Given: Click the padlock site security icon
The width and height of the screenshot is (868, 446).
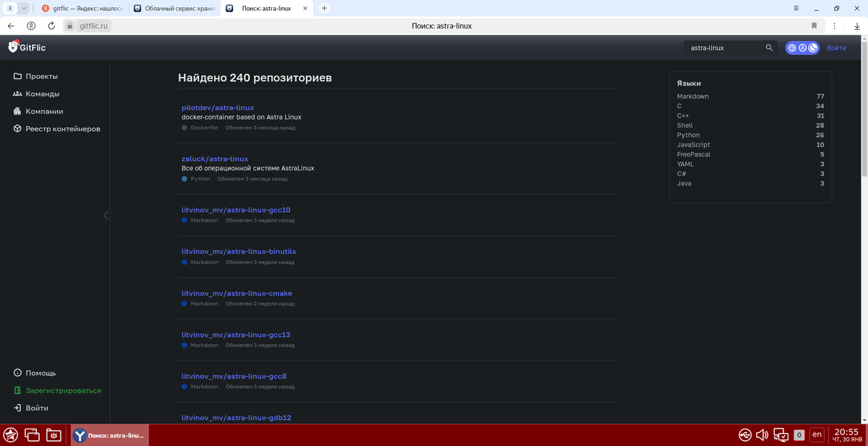Looking at the screenshot, I should point(70,25).
